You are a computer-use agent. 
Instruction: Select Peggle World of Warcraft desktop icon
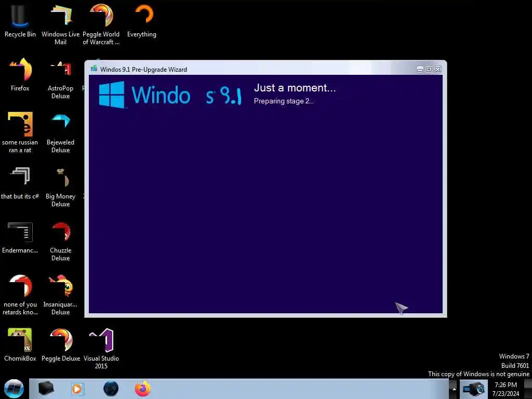click(x=101, y=24)
